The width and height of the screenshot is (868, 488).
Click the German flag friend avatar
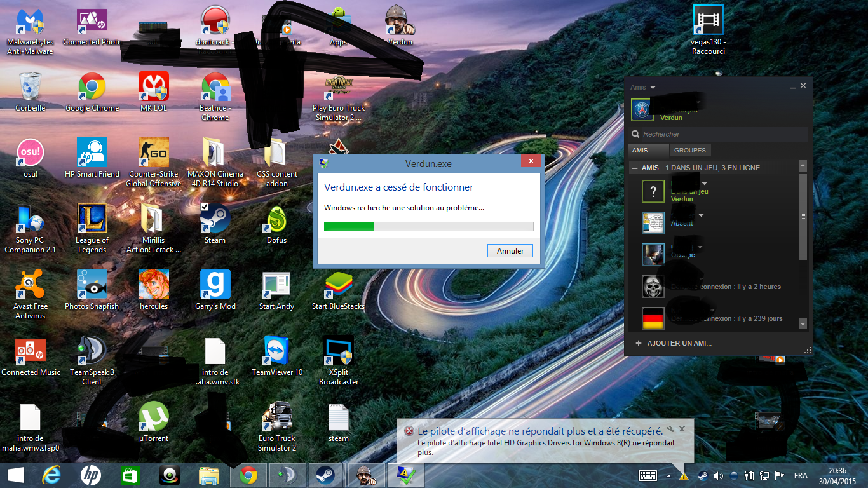[x=653, y=318]
